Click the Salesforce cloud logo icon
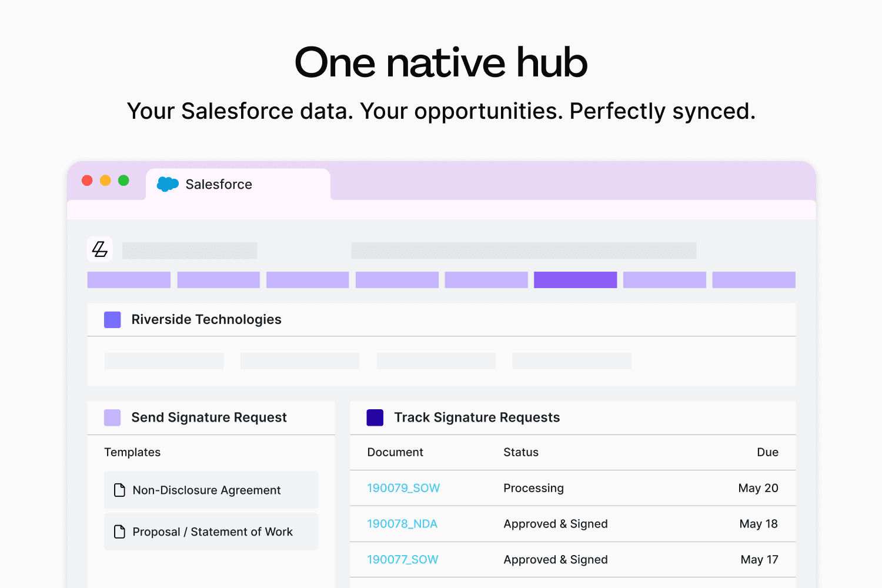 [168, 184]
